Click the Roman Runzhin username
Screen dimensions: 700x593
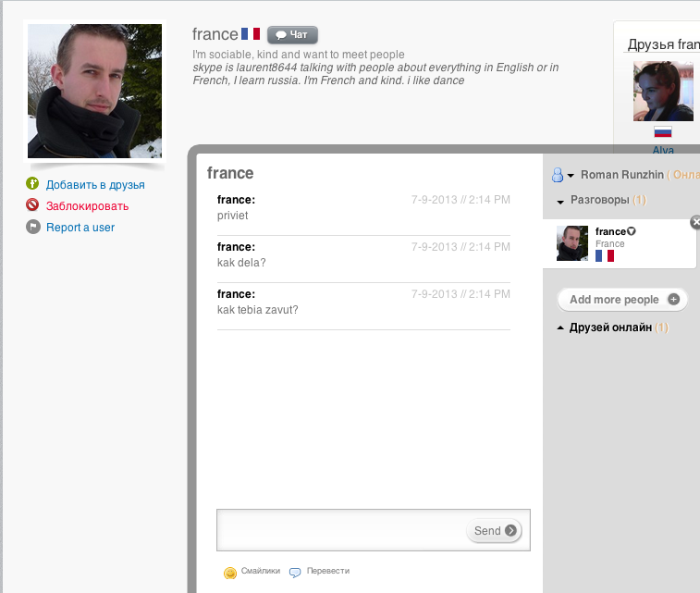pyautogui.click(x=622, y=175)
